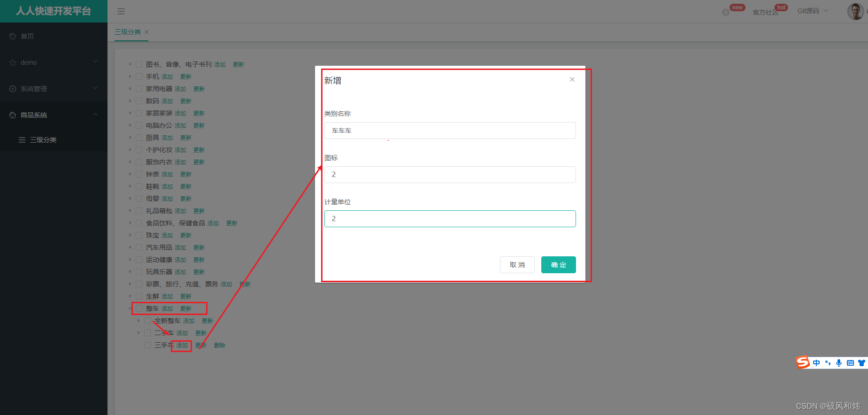Viewport: 868px width, 415px height.
Task: Expand the 珠宝 tree node arrow
Action: pos(131,235)
